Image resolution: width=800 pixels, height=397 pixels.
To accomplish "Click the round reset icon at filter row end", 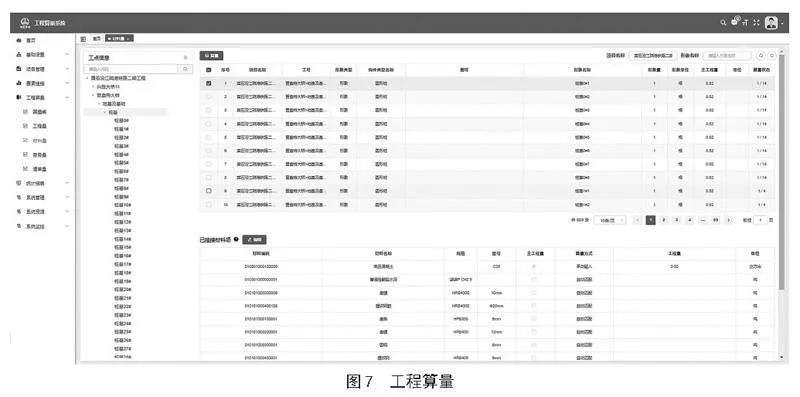I will (x=771, y=56).
